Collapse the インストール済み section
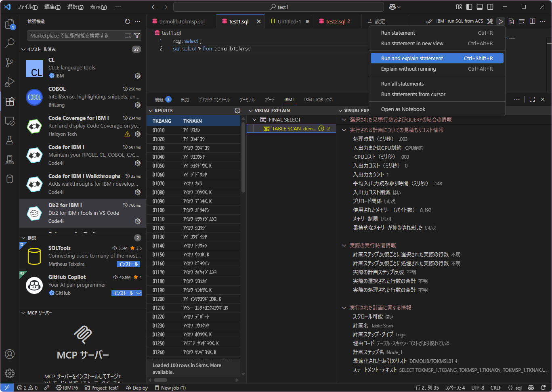This screenshot has height=392, width=552. click(23, 49)
